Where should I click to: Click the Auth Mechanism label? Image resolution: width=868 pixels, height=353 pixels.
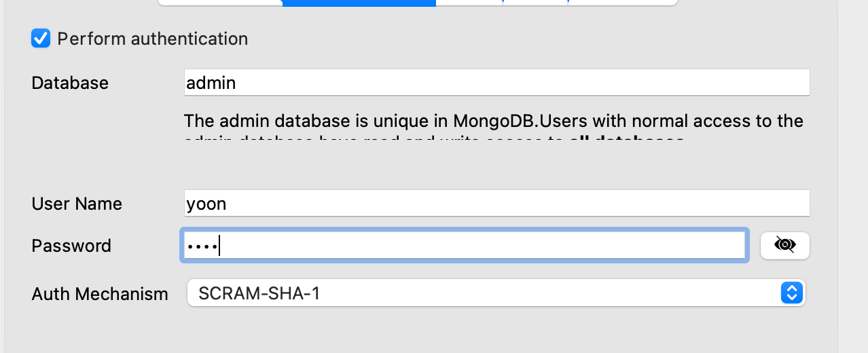pos(100,294)
